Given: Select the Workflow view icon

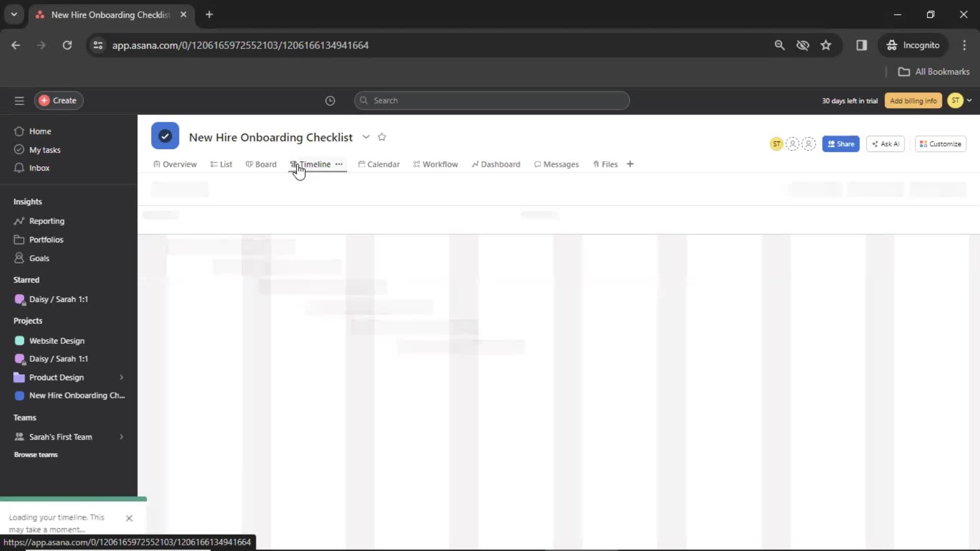Looking at the screenshot, I should click(x=416, y=164).
